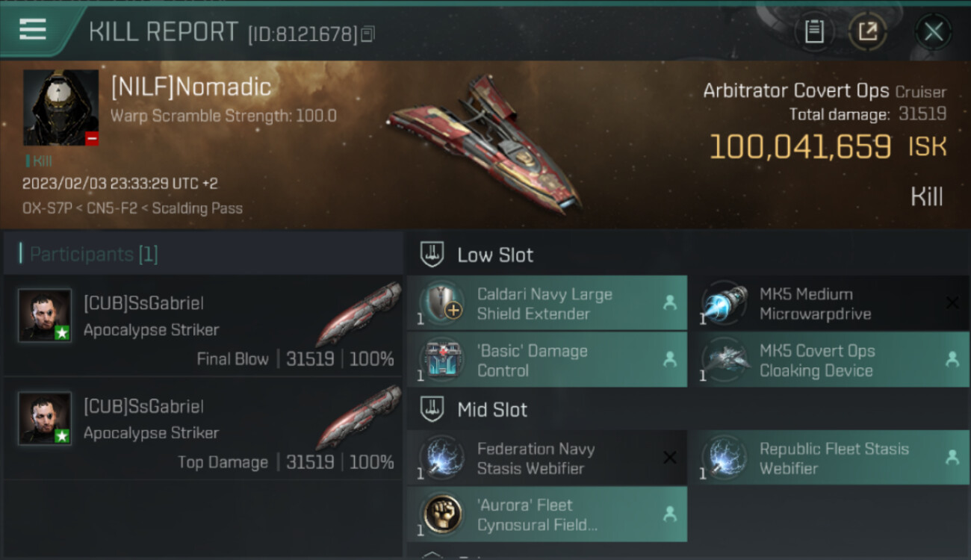Select the Republic Fleet Stasis Webifier
The width and height of the screenshot is (971, 560).
[830, 458]
